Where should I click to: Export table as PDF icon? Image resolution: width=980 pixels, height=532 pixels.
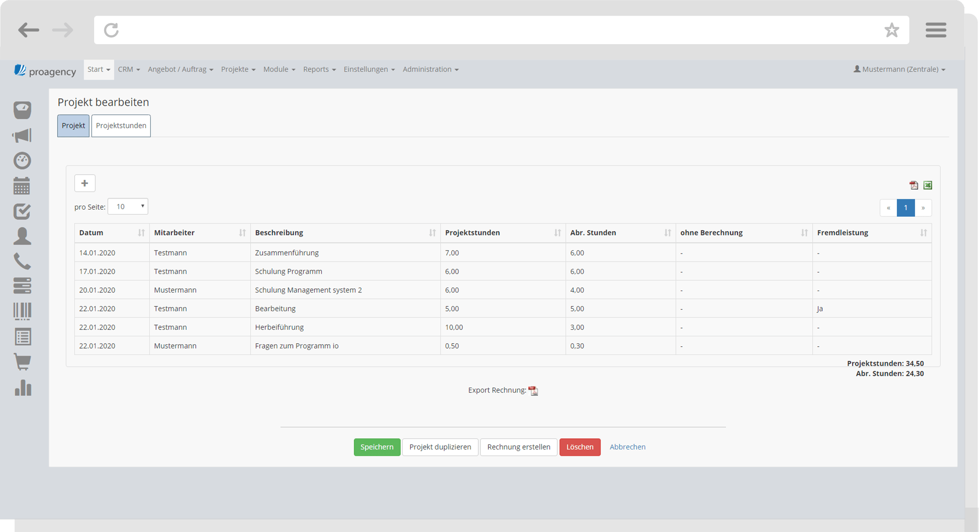click(x=913, y=185)
